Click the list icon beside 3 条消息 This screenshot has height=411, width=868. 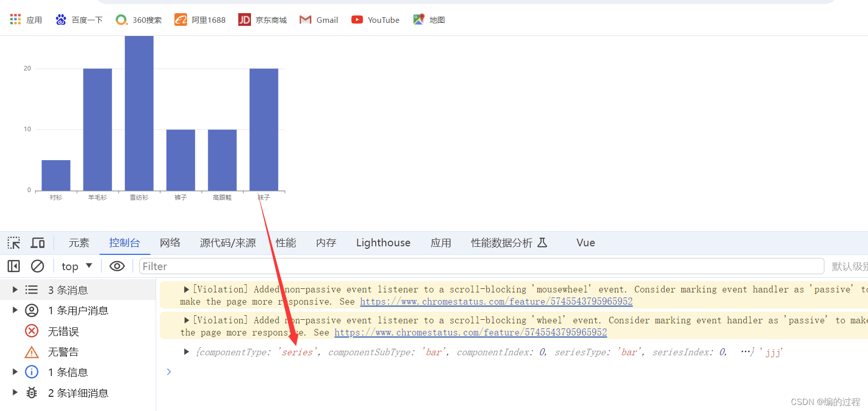pos(31,290)
